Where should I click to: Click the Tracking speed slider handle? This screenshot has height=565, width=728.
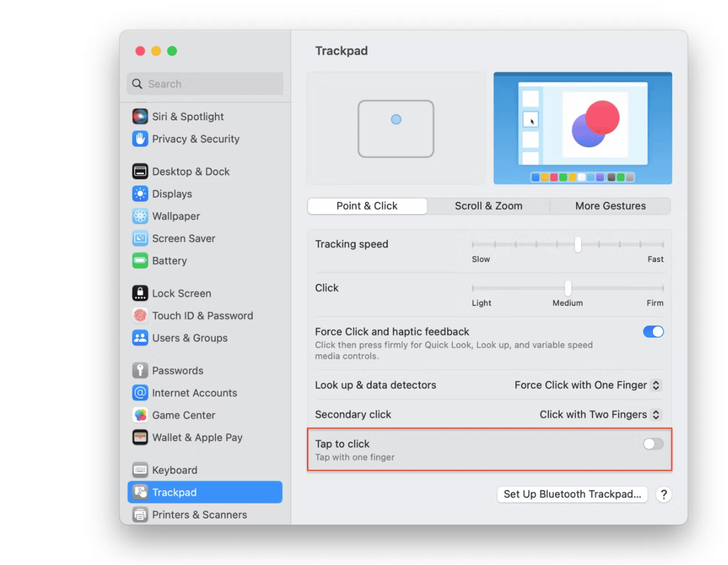pyautogui.click(x=578, y=245)
